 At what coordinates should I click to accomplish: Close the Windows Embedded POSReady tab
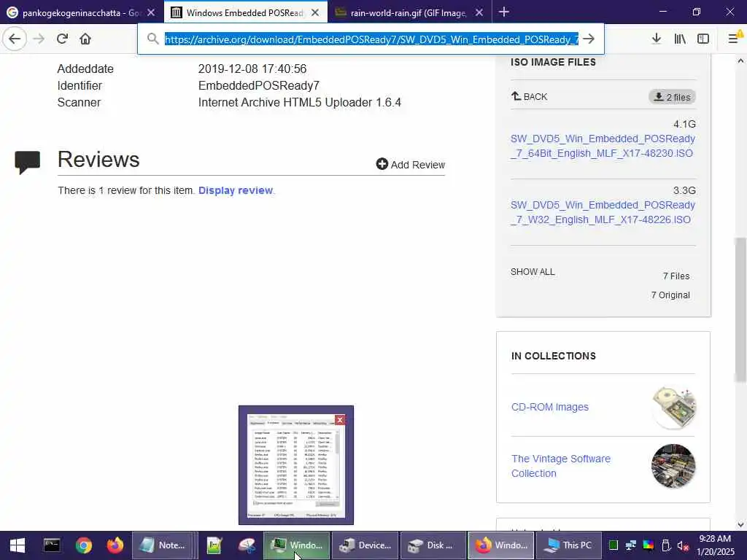click(x=315, y=13)
